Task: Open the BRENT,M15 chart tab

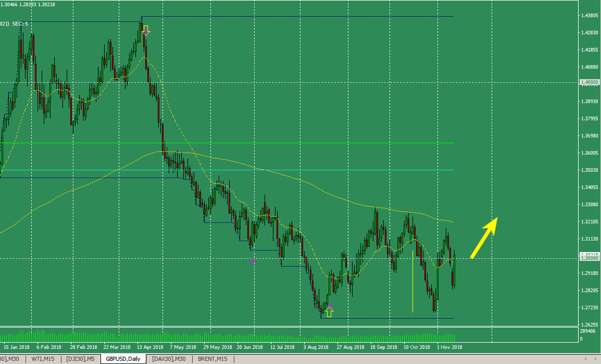Action: coord(212,359)
